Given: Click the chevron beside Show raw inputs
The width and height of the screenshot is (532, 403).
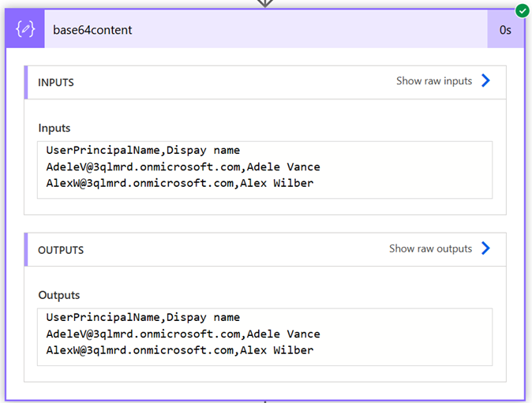Looking at the screenshot, I should click(x=485, y=80).
